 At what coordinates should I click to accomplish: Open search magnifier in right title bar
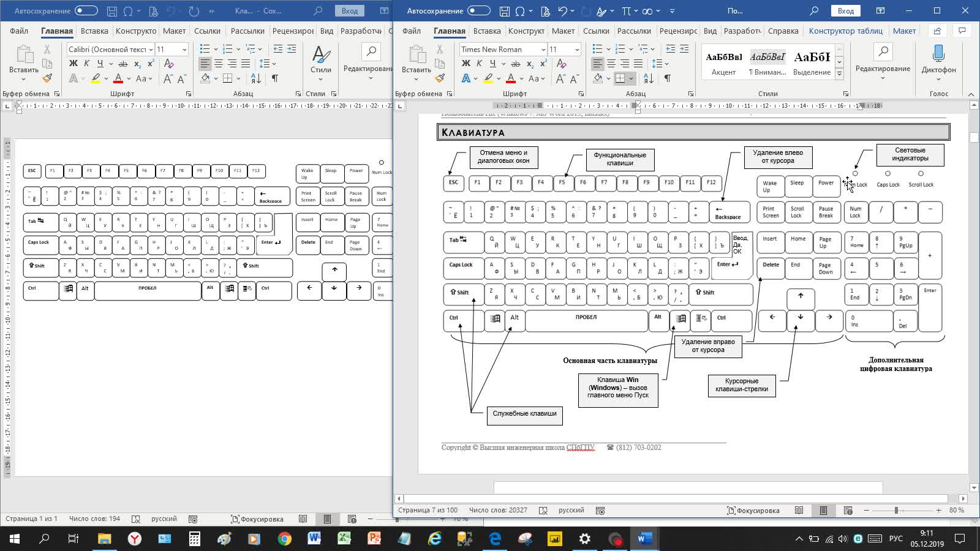click(814, 11)
